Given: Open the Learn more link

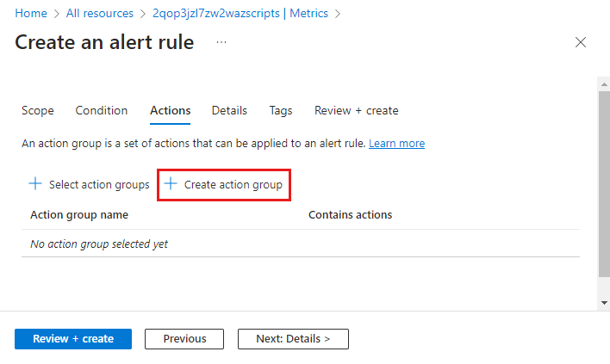Looking at the screenshot, I should tap(397, 144).
